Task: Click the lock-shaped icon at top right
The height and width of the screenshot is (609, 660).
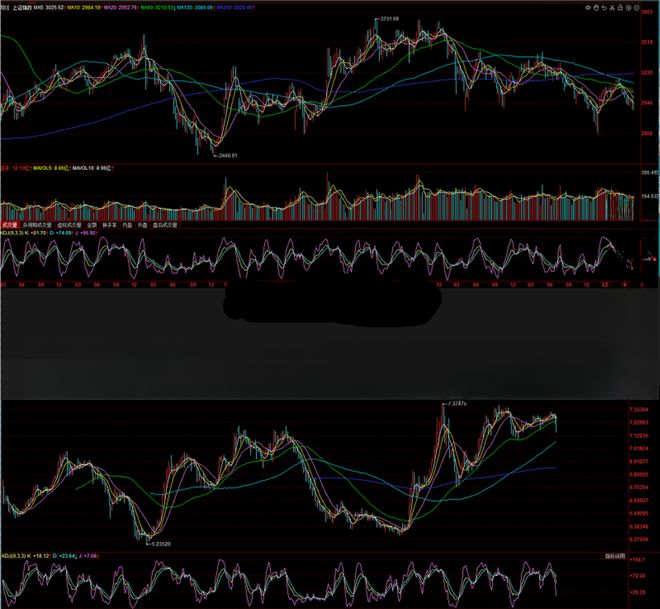Action: 620,8
